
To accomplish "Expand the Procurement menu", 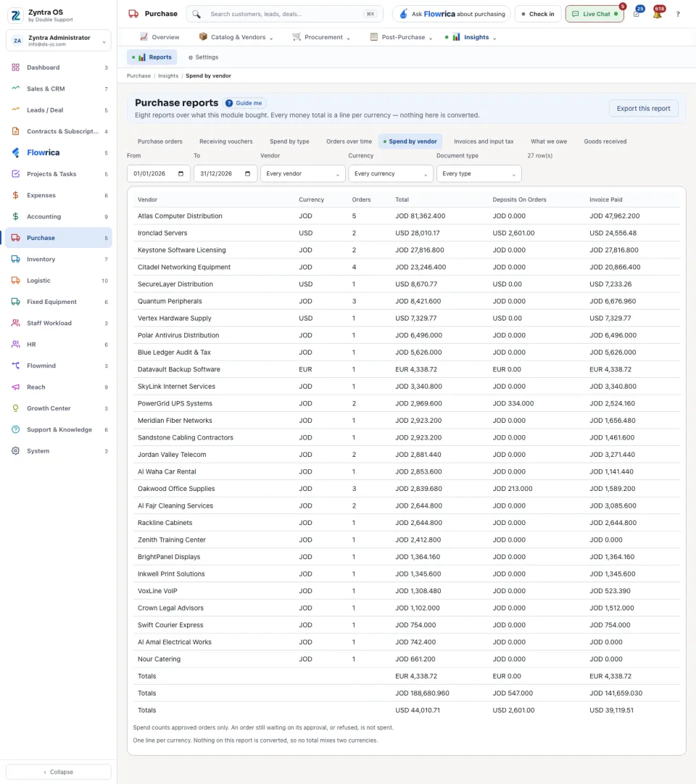I will tap(321, 37).
